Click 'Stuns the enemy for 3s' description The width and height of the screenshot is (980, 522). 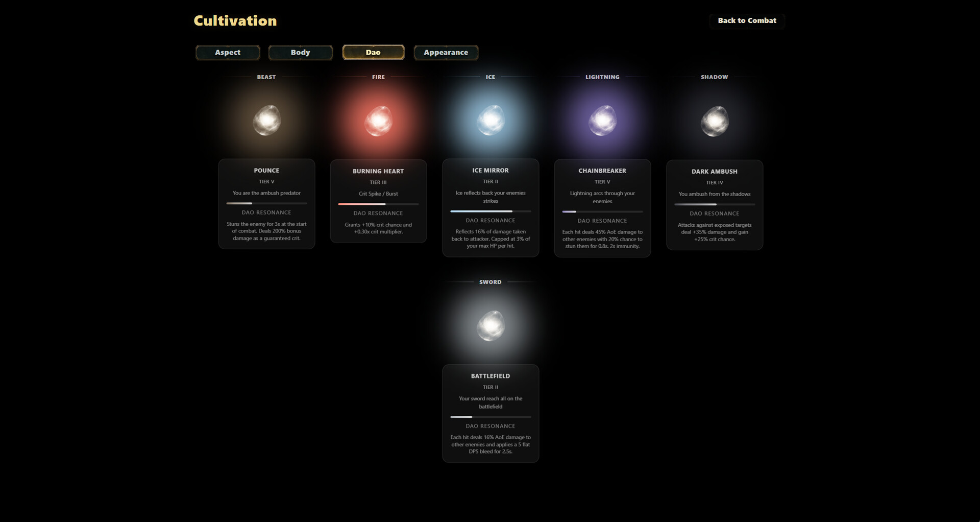[266, 231]
